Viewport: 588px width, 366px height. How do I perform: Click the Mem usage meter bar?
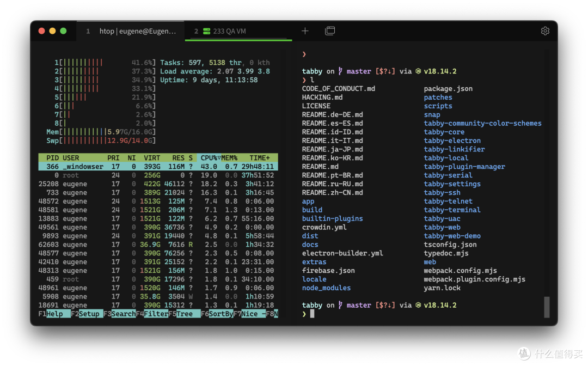[101, 132]
